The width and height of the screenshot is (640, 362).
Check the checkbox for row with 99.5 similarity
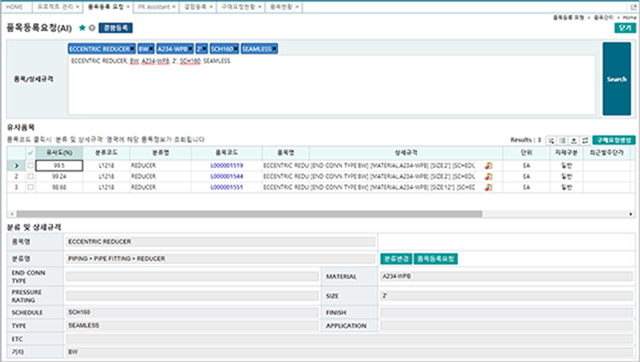(30, 165)
